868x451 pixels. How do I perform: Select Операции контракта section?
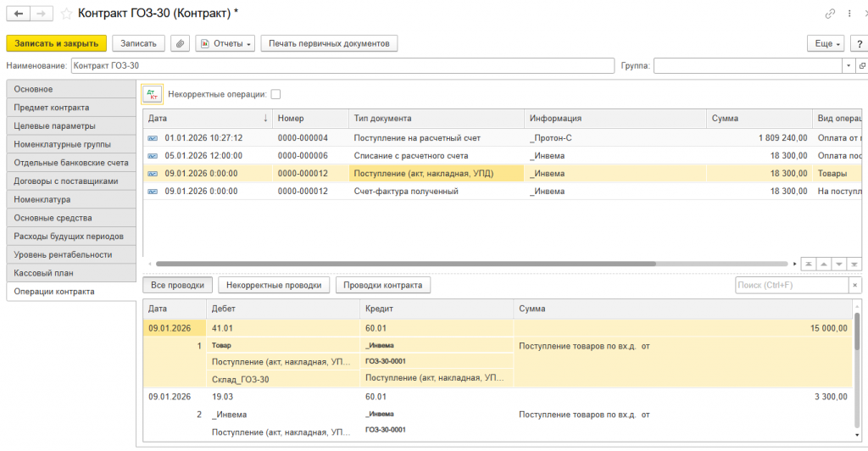[71, 291]
